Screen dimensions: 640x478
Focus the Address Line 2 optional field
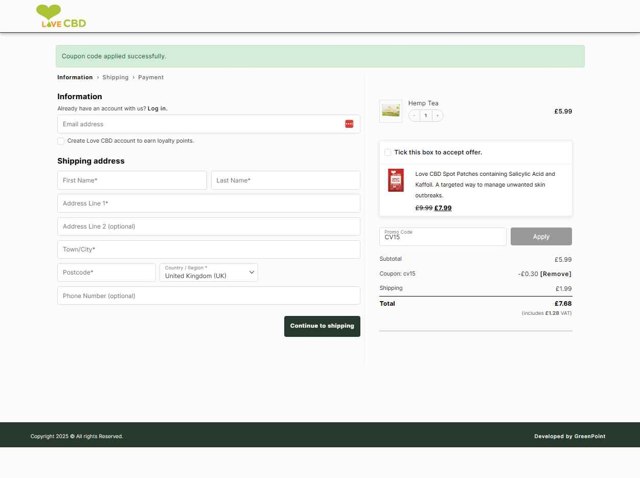209,226
